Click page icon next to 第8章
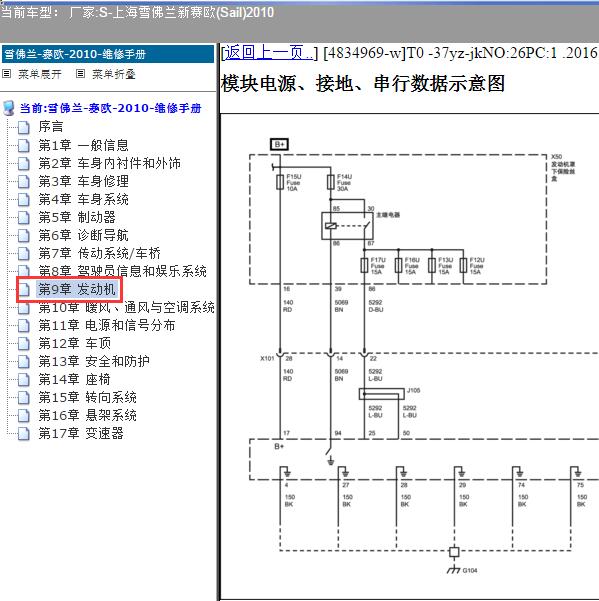 click(x=24, y=271)
